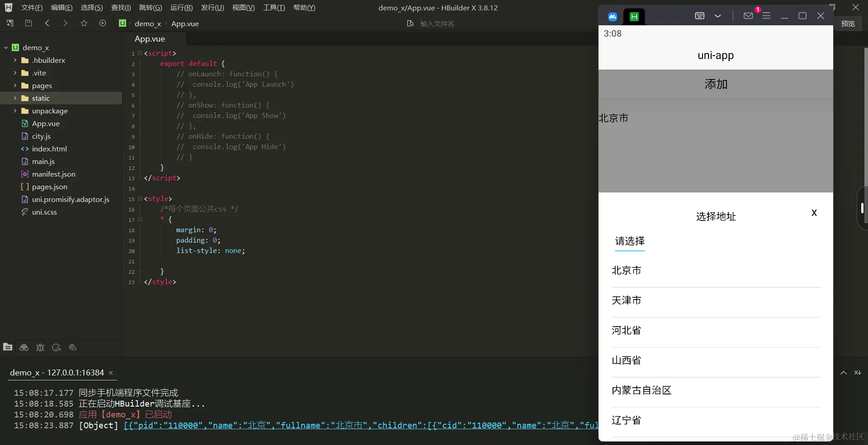The width and height of the screenshot is (868, 445).
Task: Select the green HBuilder tab icon in simulator
Action: click(x=634, y=17)
